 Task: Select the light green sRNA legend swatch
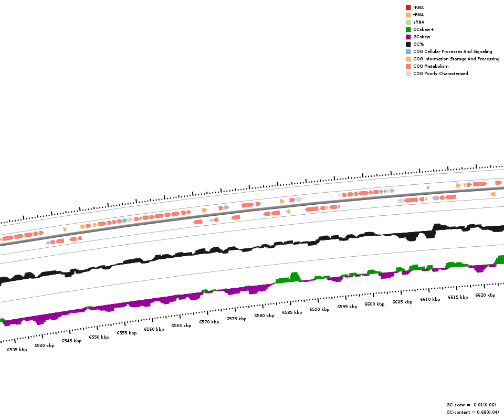pos(408,22)
